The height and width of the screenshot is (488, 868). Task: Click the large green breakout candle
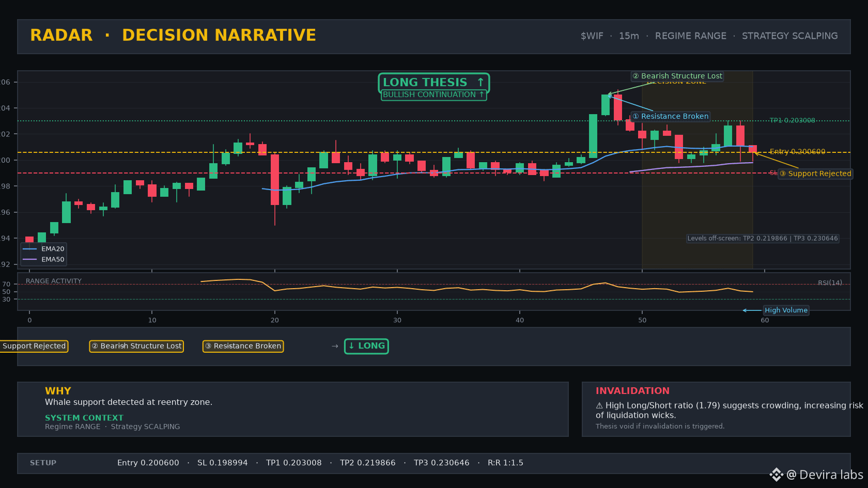[x=593, y=136]
